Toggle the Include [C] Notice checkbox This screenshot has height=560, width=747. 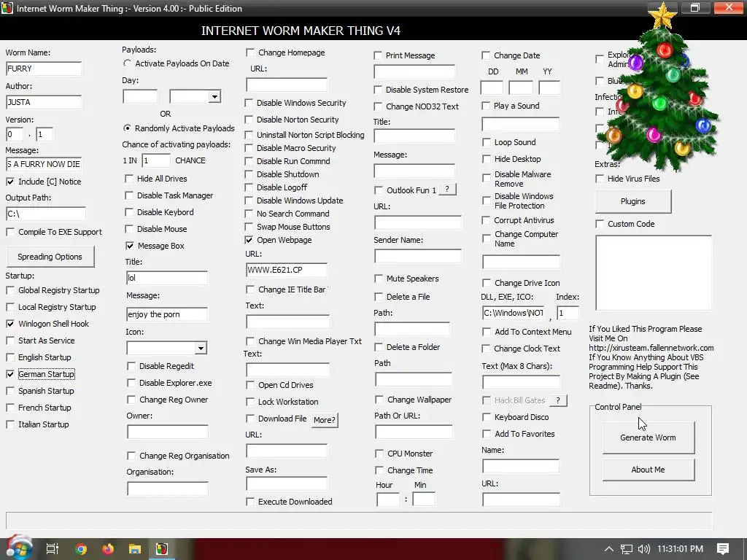10,182
